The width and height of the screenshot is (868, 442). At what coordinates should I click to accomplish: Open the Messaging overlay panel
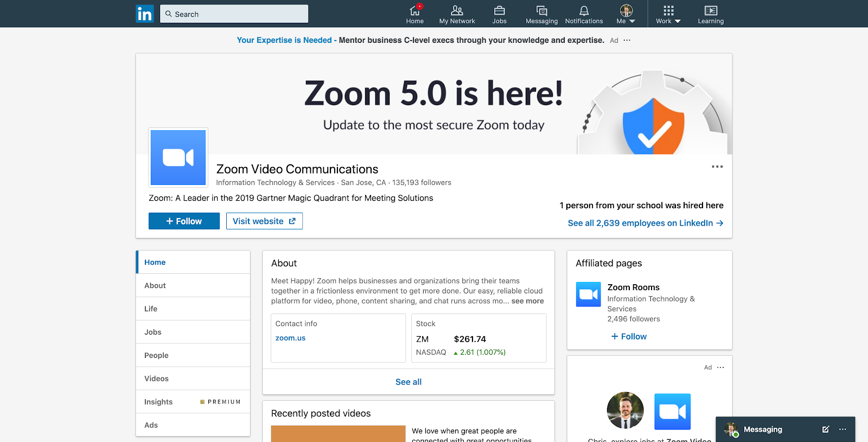tap(763, 429)
